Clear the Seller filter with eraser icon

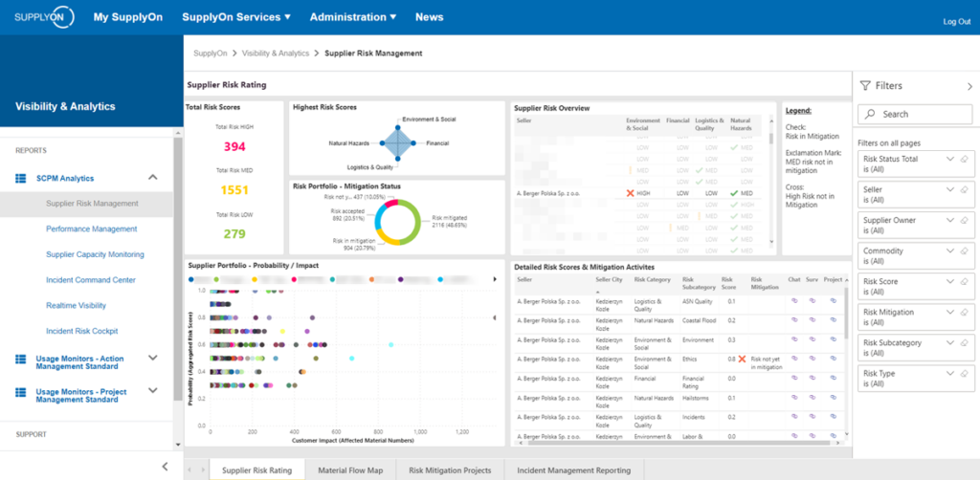(964, 189)
